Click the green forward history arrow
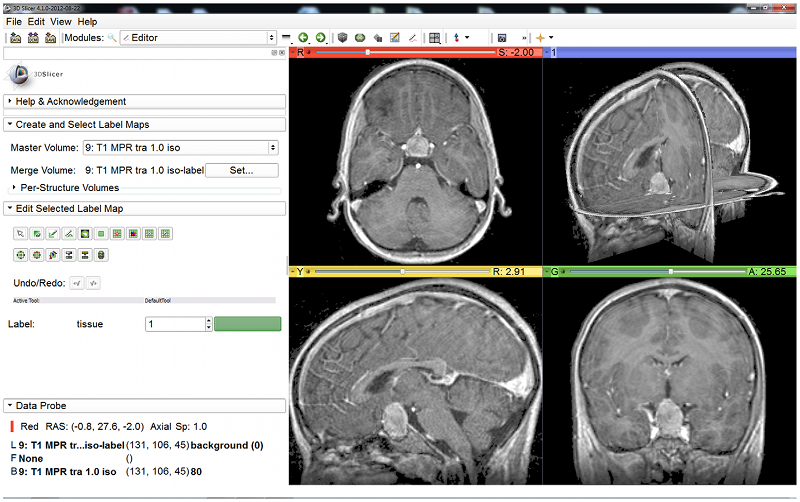Screen dimensions: 800x502 [x=320, y=38]
